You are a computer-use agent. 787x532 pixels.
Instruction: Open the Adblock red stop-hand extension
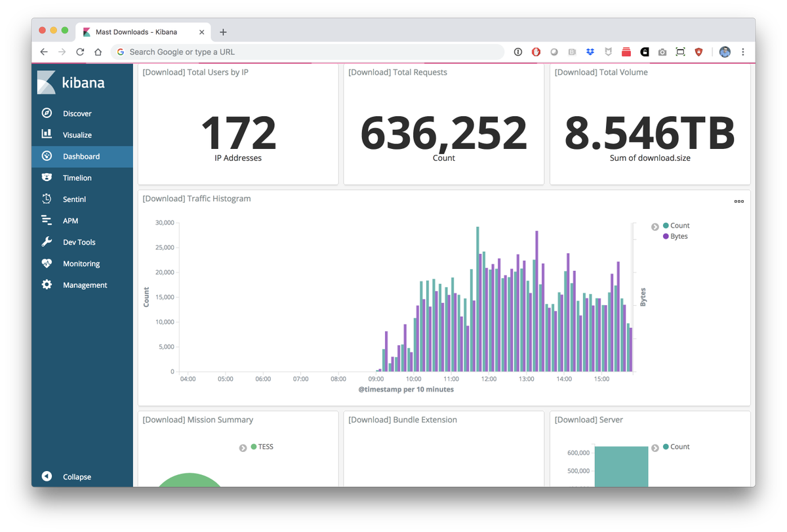536,52
